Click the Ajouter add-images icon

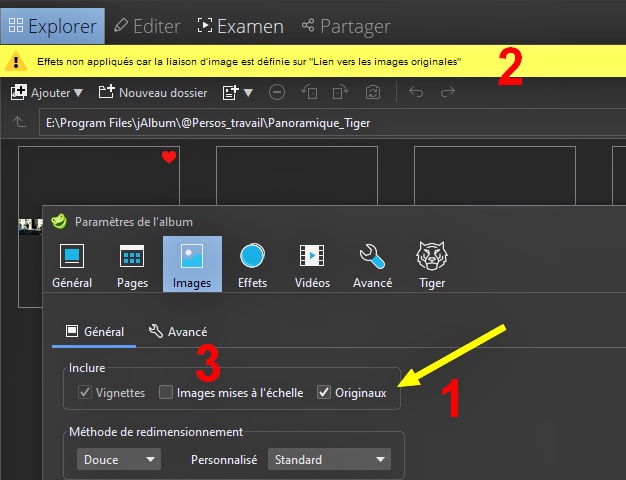19,92
